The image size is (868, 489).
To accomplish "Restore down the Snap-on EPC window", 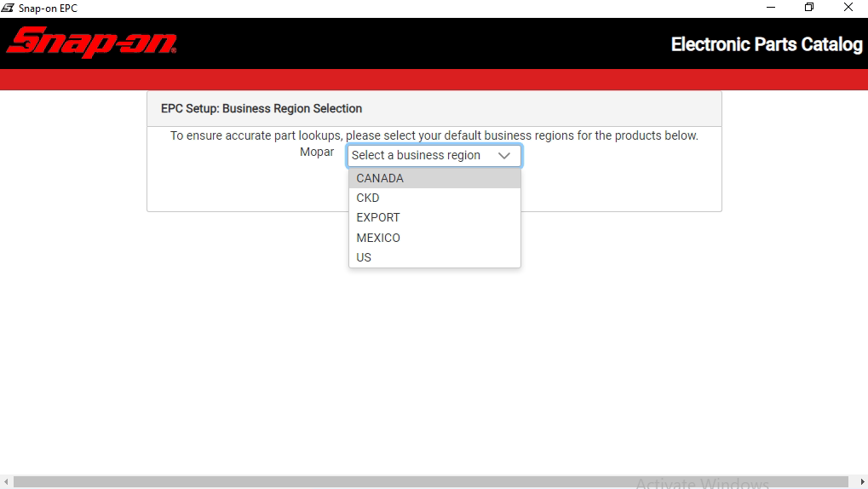I will coord(809,8).
